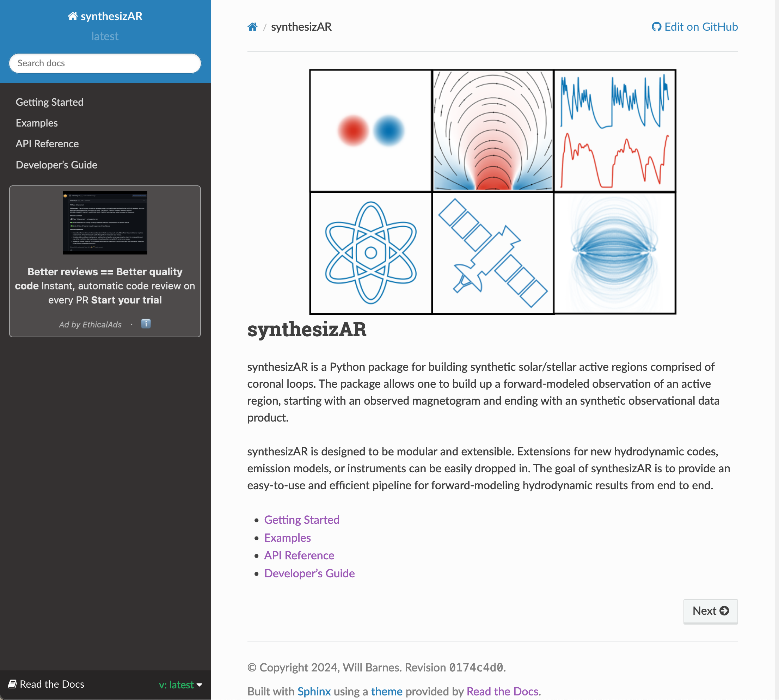Click the atom illustration in the image grid

[x=371, y=253]
